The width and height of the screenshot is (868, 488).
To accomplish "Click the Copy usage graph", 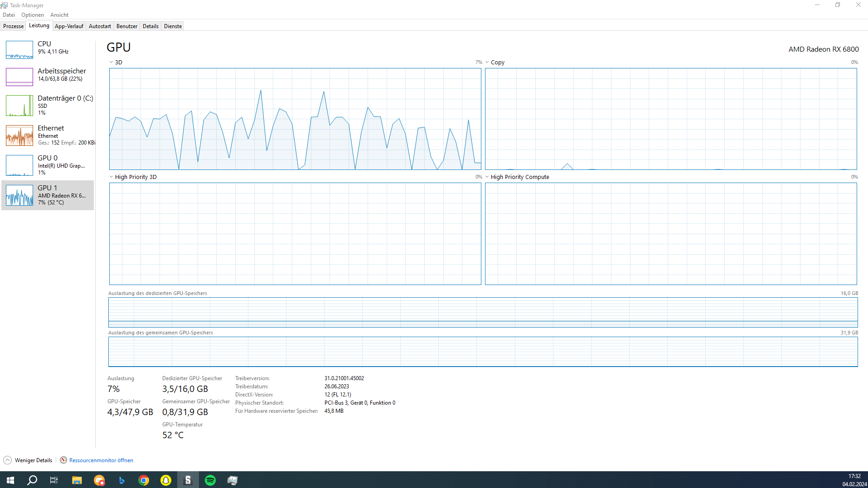I will point(671,119).
